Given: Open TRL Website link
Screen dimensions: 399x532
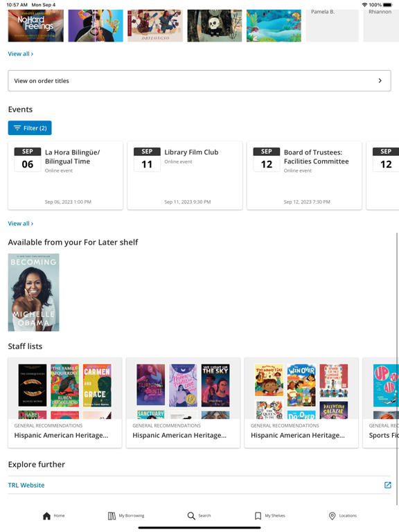Looking at the screenshot, I should (26, 485).
